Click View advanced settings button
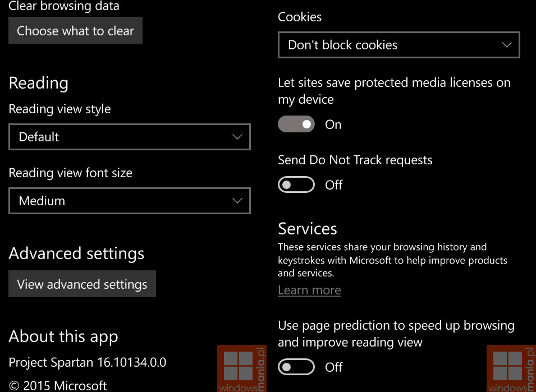 tap(82, 284)
